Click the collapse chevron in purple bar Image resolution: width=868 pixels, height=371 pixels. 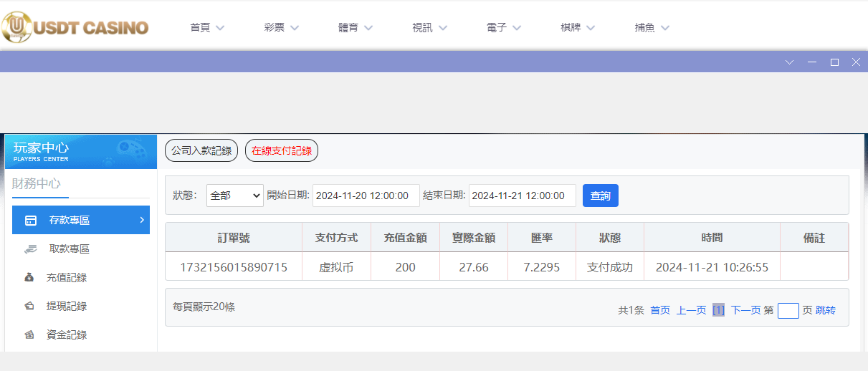click(x=790, y=62)
